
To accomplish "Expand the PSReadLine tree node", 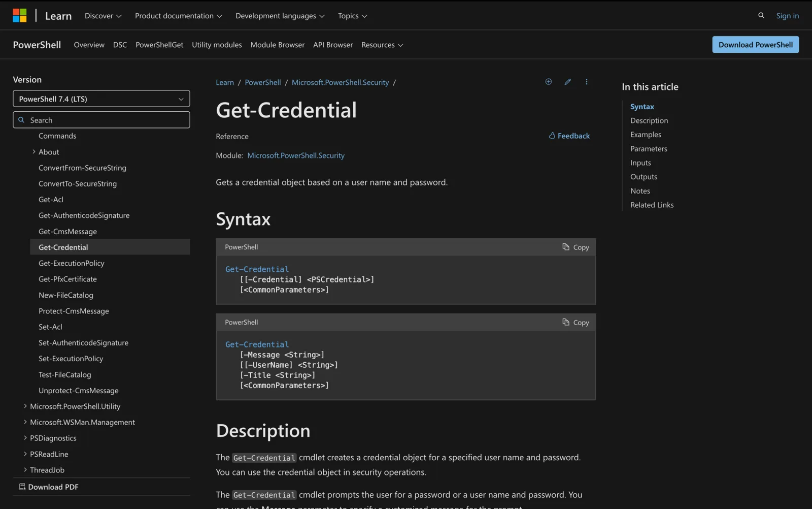I will 25,454.
